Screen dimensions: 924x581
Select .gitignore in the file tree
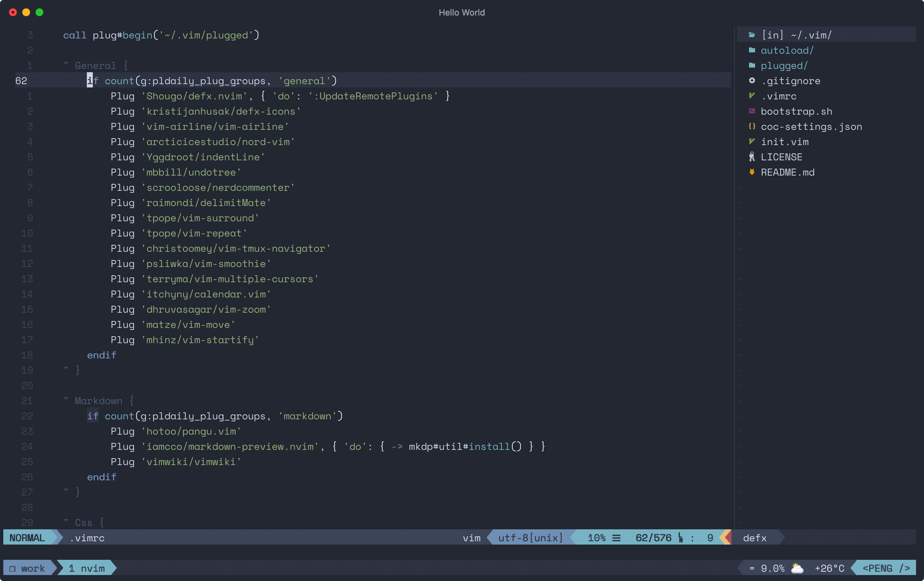point(790,81)
